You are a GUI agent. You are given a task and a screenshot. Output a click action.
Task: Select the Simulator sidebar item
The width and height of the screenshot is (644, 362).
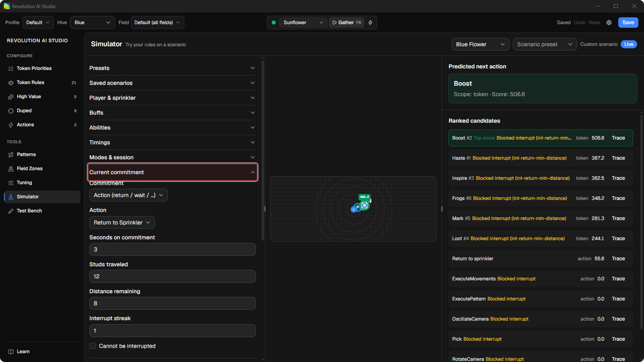tap(42, 197)
